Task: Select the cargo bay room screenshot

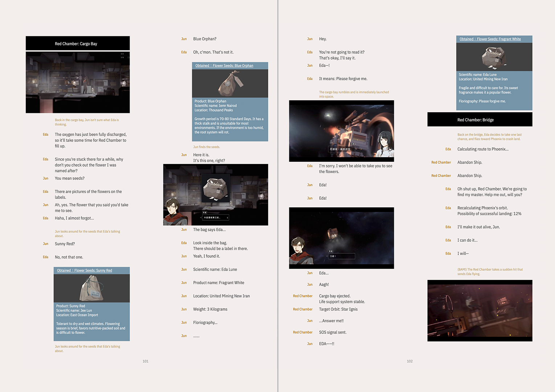Action: pyautogui.click(x=78, y=82)
